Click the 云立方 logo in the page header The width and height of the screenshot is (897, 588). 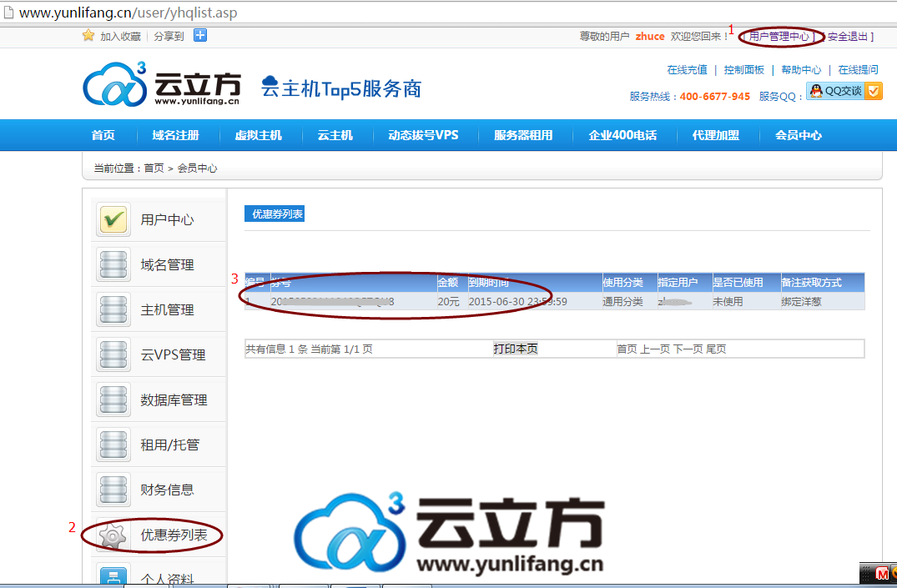pyautogui.click(x=162, y=84)
